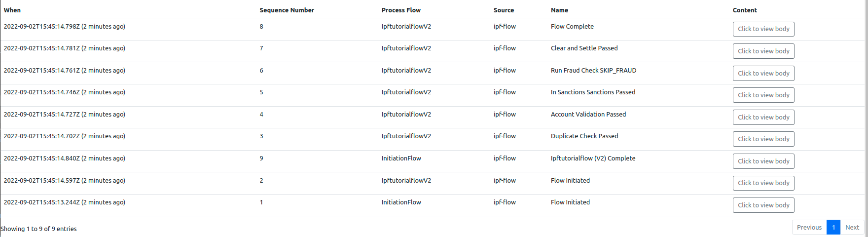Go to the Previous page
Image resolution: width=868 pixels, height=237 pixels.
809,228
